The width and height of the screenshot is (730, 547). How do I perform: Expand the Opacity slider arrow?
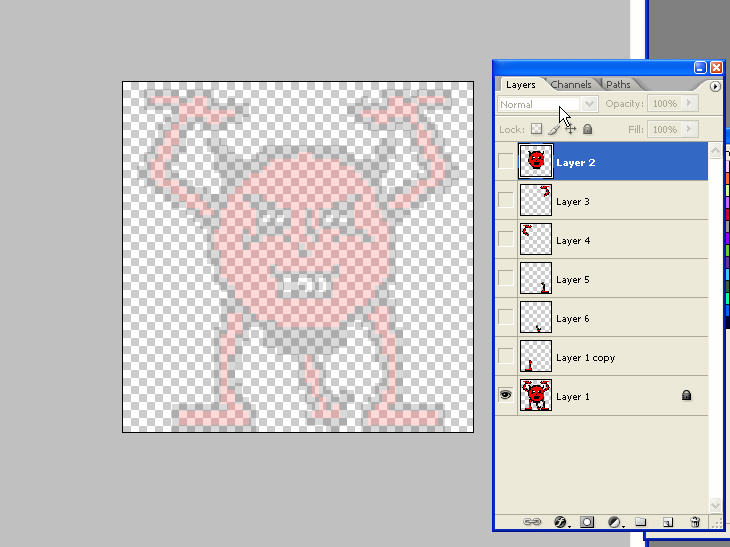(690, 103)
